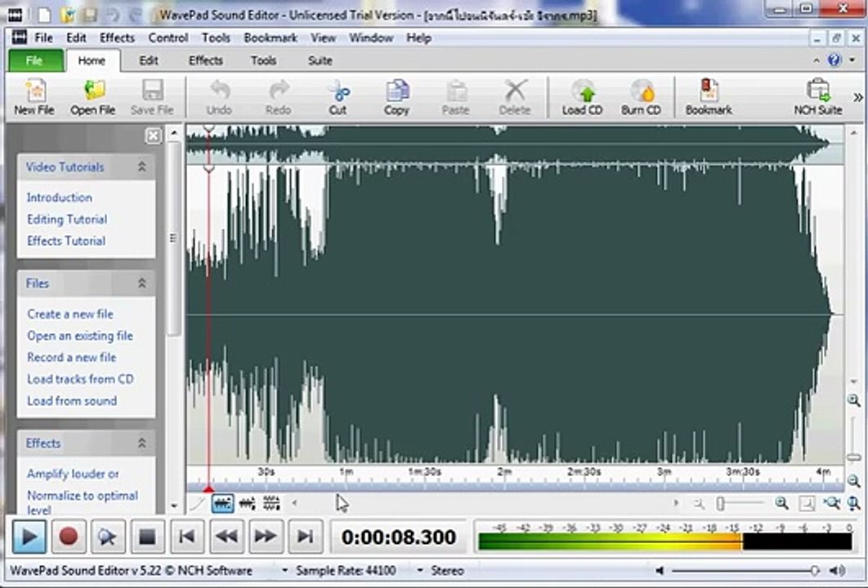Jump to start of the track

(x=187, y=536)
